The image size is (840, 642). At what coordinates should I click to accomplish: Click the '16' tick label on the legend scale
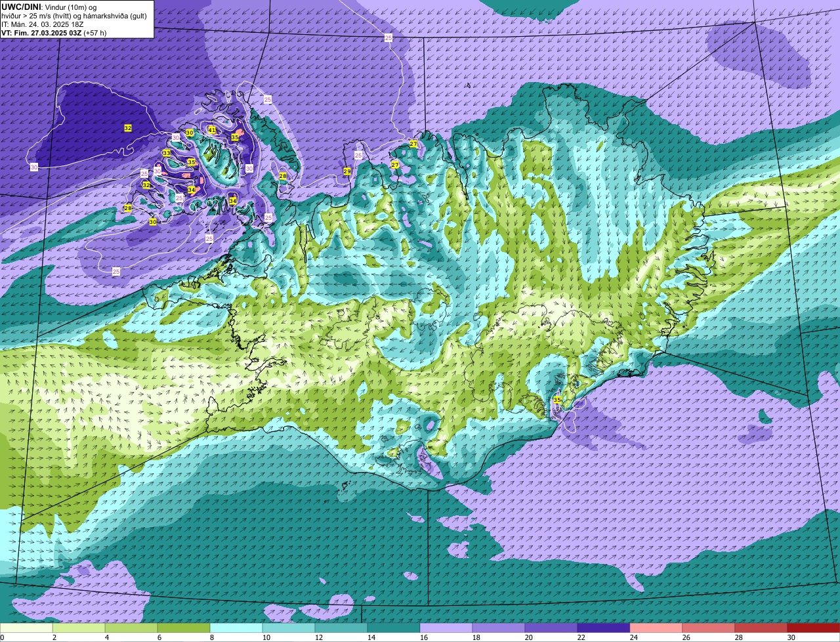pos(423,637)
